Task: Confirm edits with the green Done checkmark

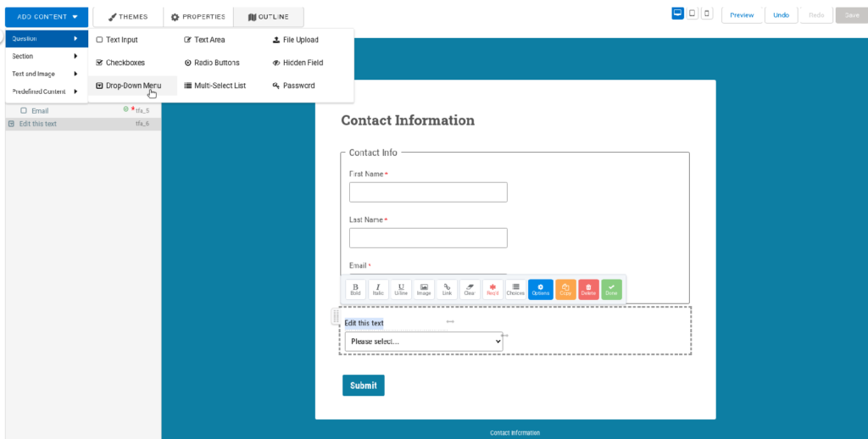Action: [x=611, y=289]
